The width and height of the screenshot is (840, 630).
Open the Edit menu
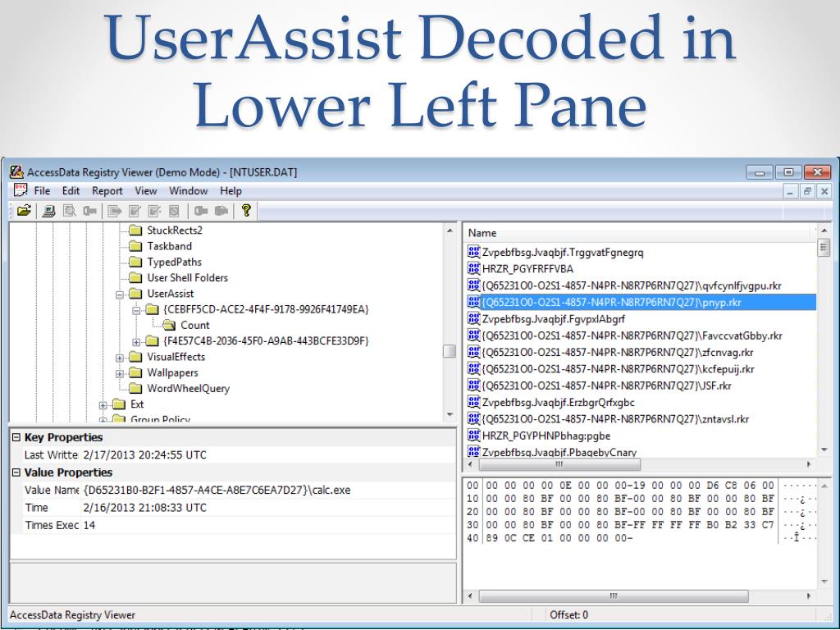[x=71, y=190]
